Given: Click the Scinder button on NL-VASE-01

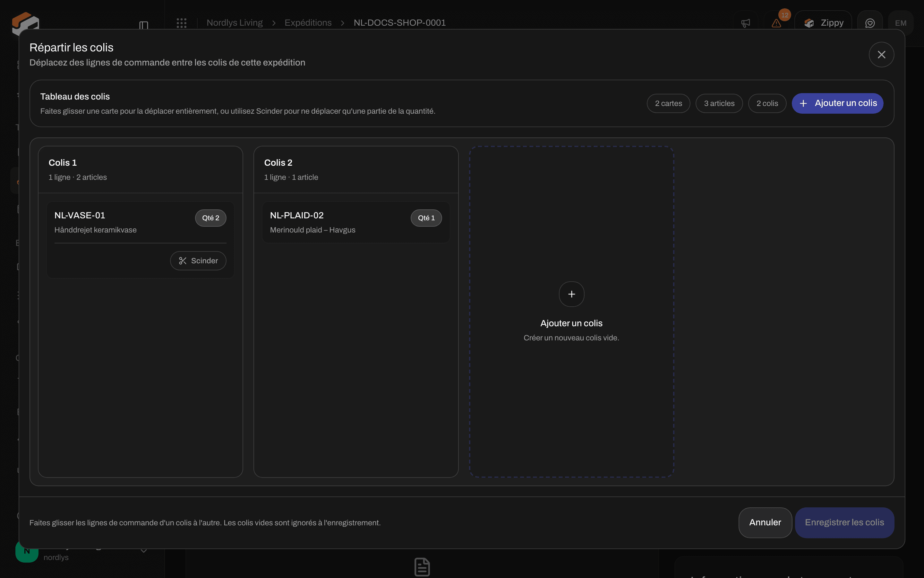Looking at the screenshot, I should click(x=198, y=261).
